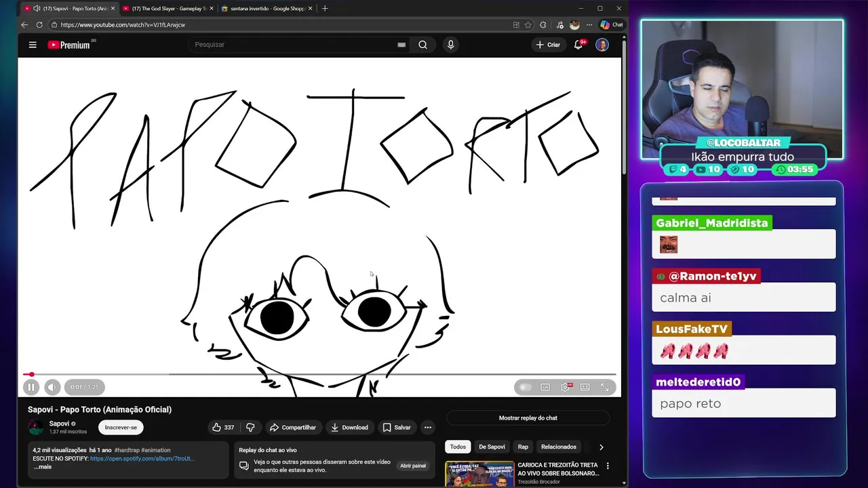
Task: Open the YouTube hamburger guide menu
Action: pos(33,45)
